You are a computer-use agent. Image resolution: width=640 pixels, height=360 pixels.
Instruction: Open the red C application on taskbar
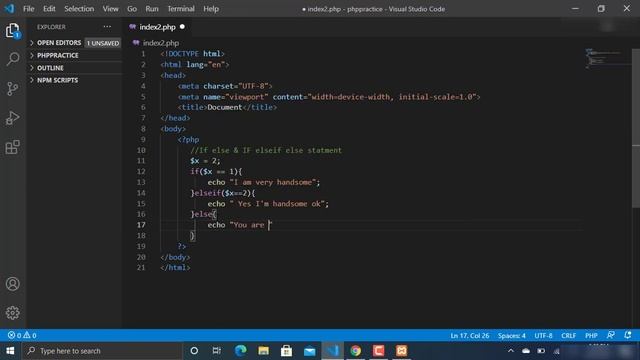point(378,351)
